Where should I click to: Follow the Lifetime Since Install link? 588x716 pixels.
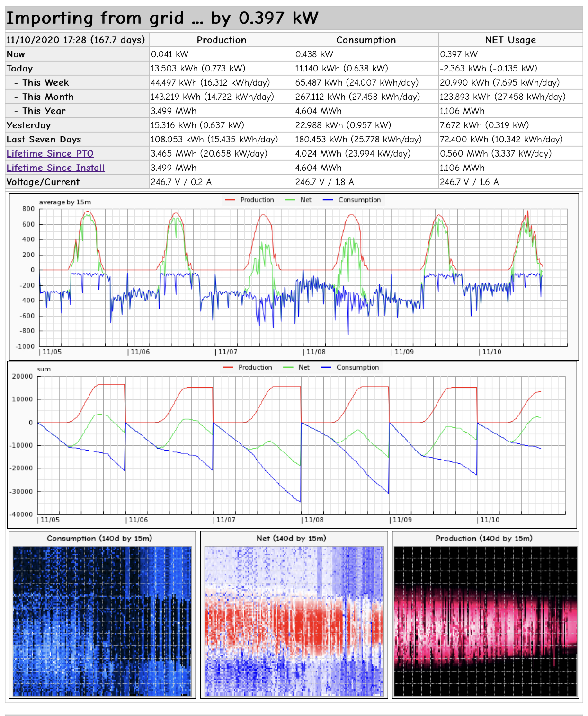(x=55, y=168)
